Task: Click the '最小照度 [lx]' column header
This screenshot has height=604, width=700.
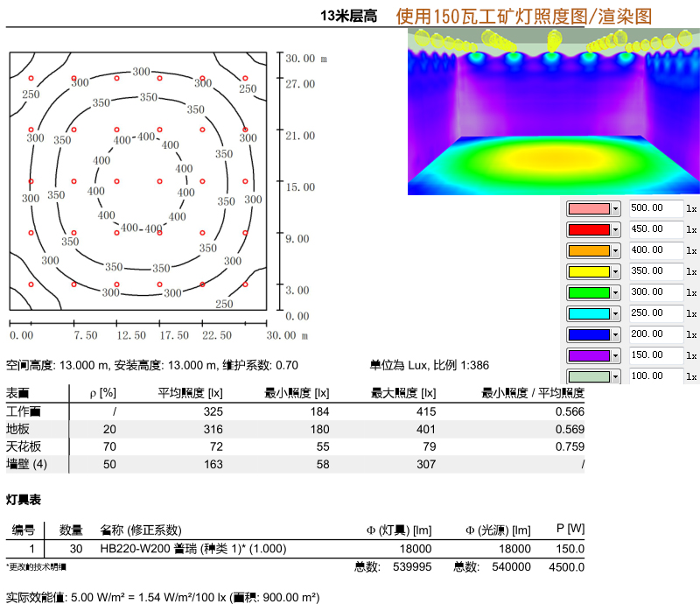Action: tap(297, 393)
